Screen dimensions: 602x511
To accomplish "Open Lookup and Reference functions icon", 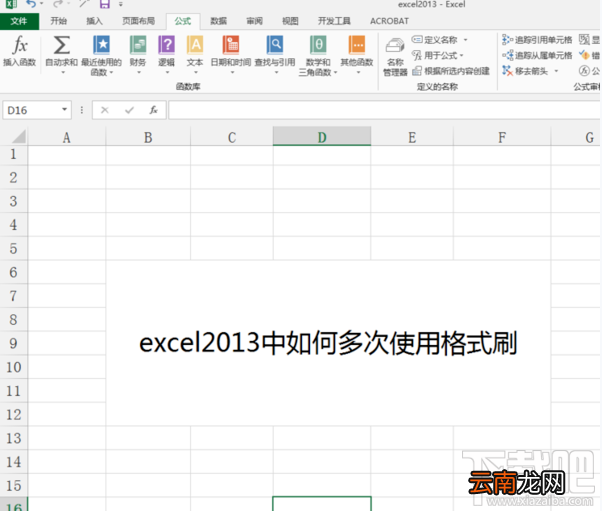I will point(275,45).
